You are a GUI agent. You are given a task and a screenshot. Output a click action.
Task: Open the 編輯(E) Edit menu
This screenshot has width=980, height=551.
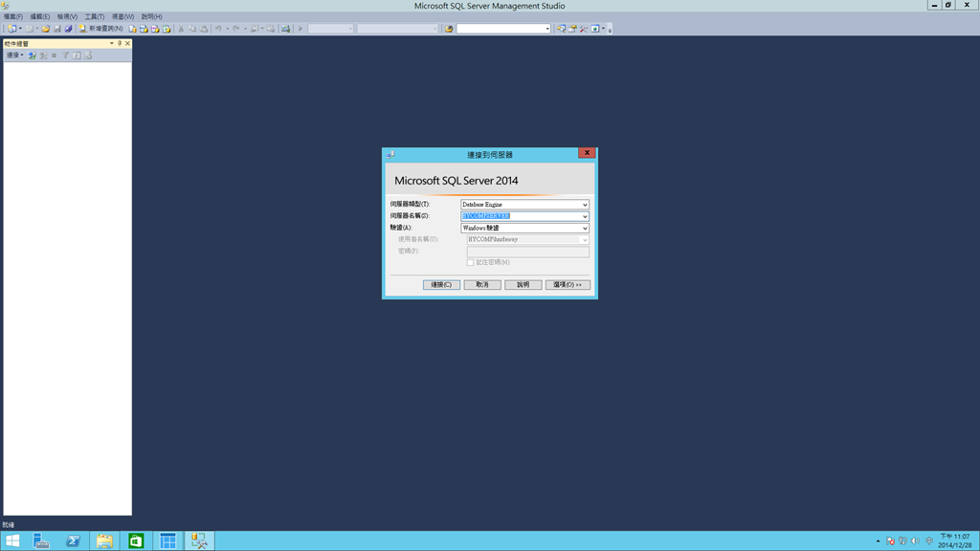pos(40,17)
